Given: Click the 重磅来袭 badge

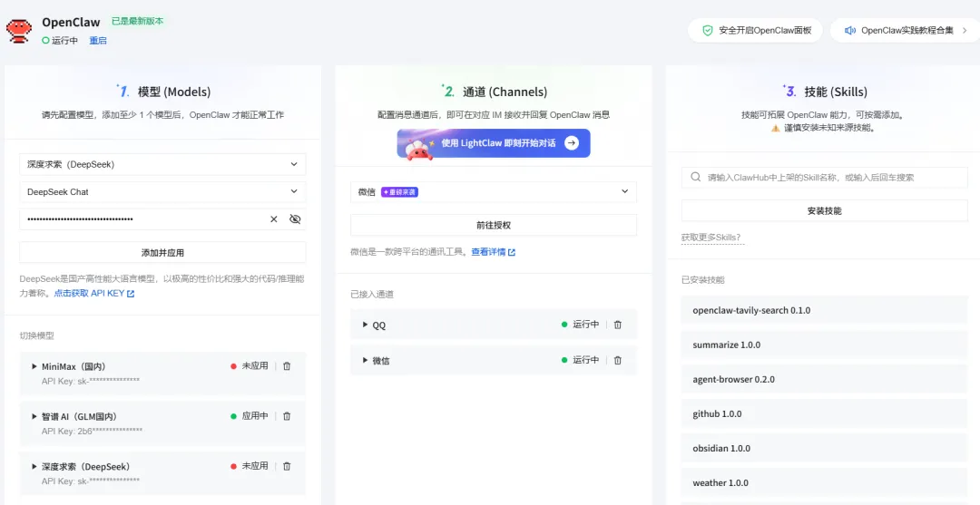Looking at the screenshot, I should click(x=399, y=192).
